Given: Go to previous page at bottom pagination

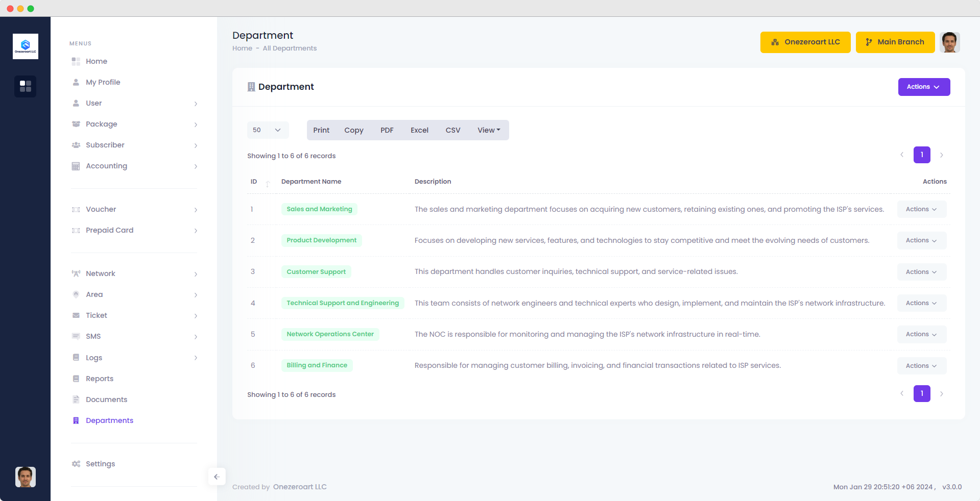Looking at the screenshot, I should pyautogui.click(x=902, y=393).
